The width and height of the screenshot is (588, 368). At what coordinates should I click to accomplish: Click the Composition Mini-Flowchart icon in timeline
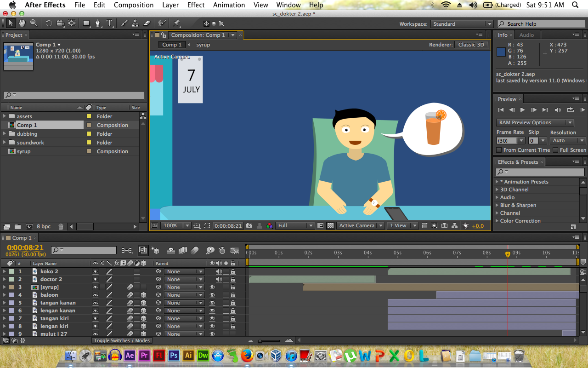point(127,251)
